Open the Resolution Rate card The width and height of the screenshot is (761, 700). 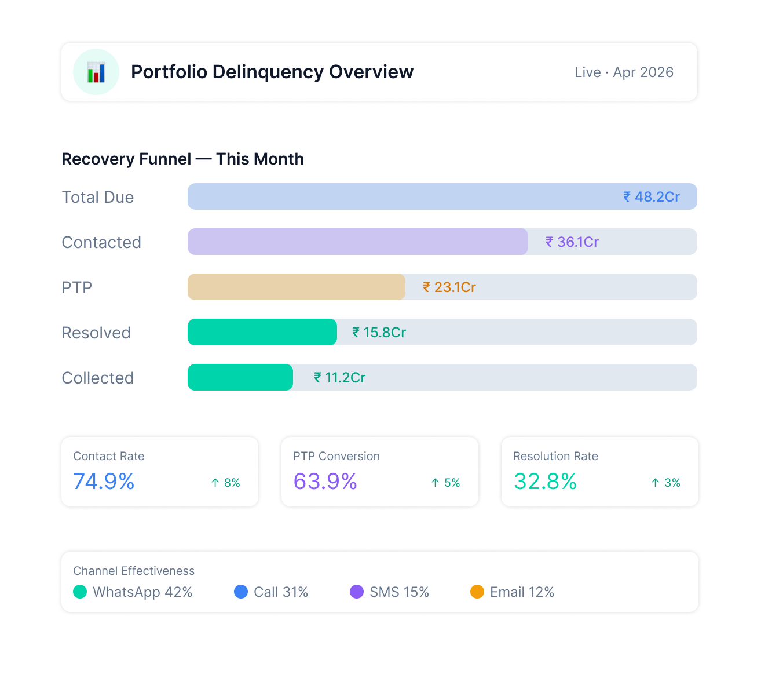coord(600,472)
